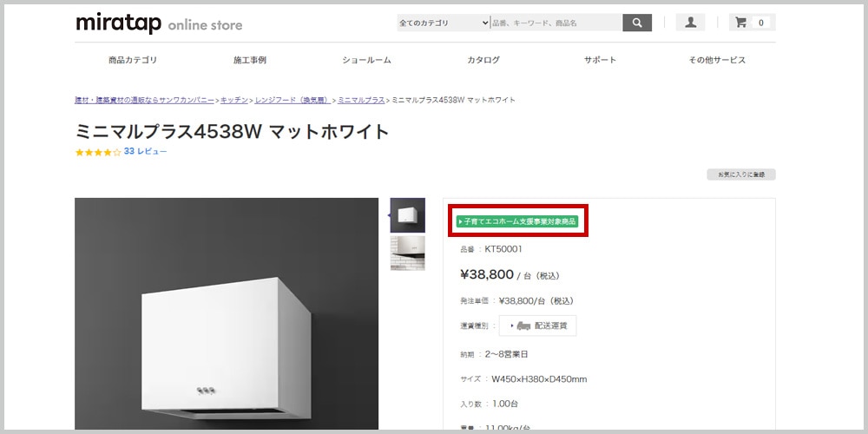Click the size W450×H380×D450mm text
The height and width of the screenshot is (434, 868).
coord(540,379)
